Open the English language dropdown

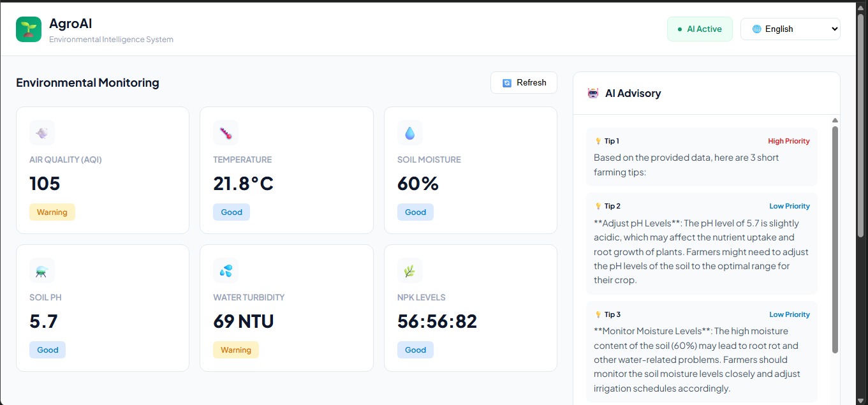(790, 29)
